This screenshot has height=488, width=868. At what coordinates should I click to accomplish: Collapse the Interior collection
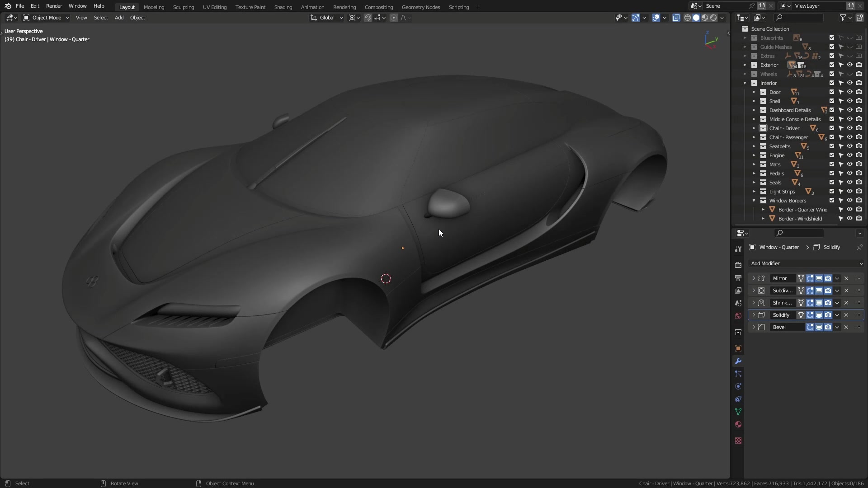coord(745,83)
